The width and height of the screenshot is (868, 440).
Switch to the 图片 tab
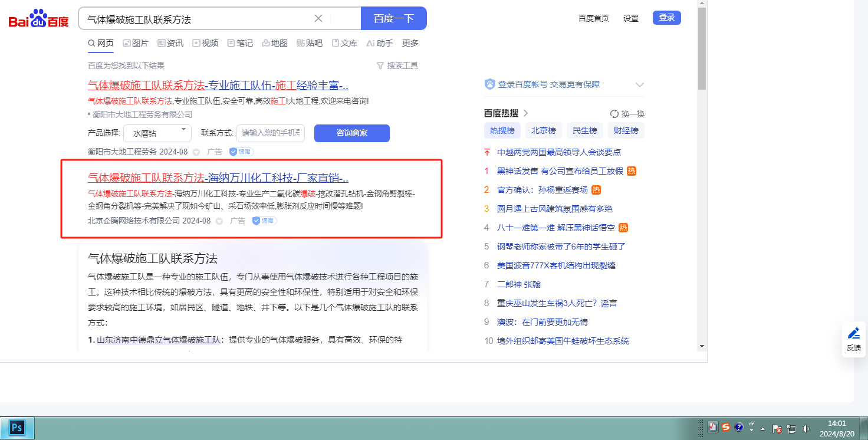pos(136,43)
